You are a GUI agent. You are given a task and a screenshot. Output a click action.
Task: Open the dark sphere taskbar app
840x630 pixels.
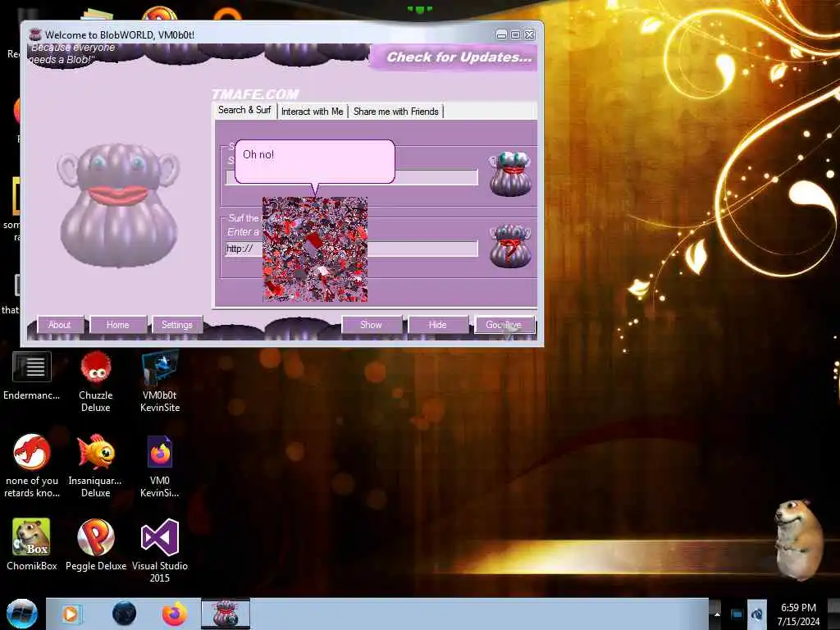pyautogui.click(x=124, y=614)
